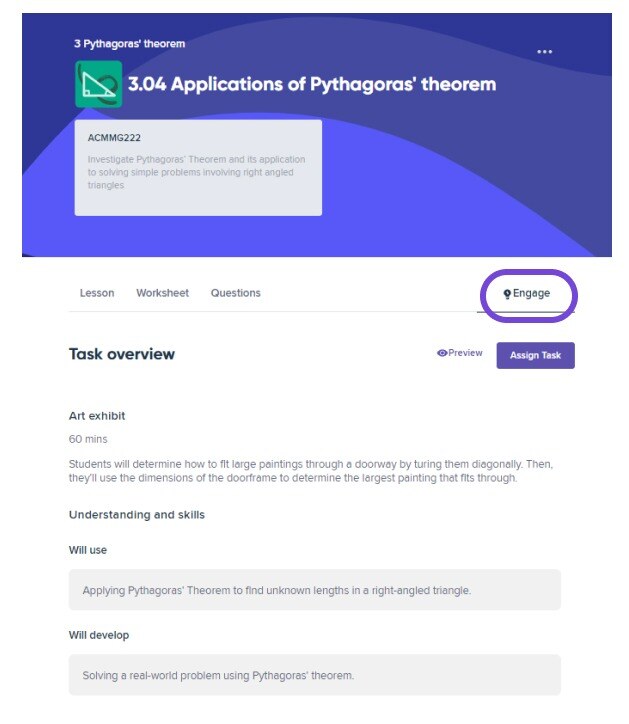Click the 60 mins duration label

click(x=88, y=439)
